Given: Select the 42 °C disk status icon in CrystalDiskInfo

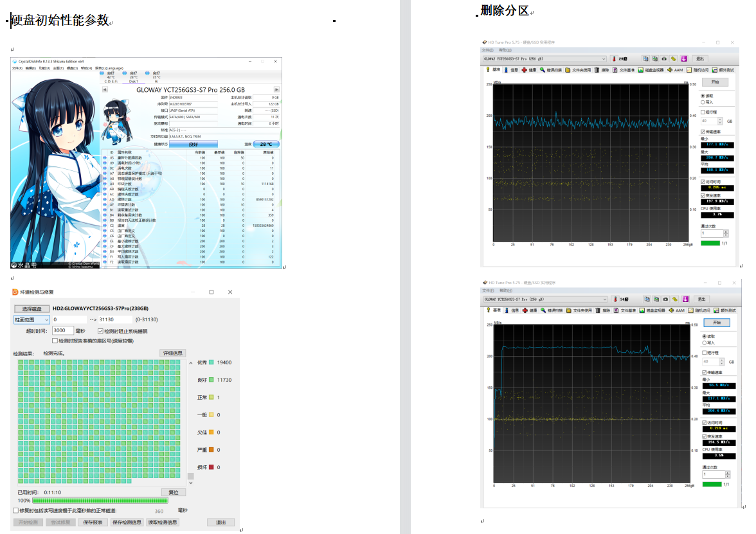Looking at the screenshot, I should coord(103,73).
